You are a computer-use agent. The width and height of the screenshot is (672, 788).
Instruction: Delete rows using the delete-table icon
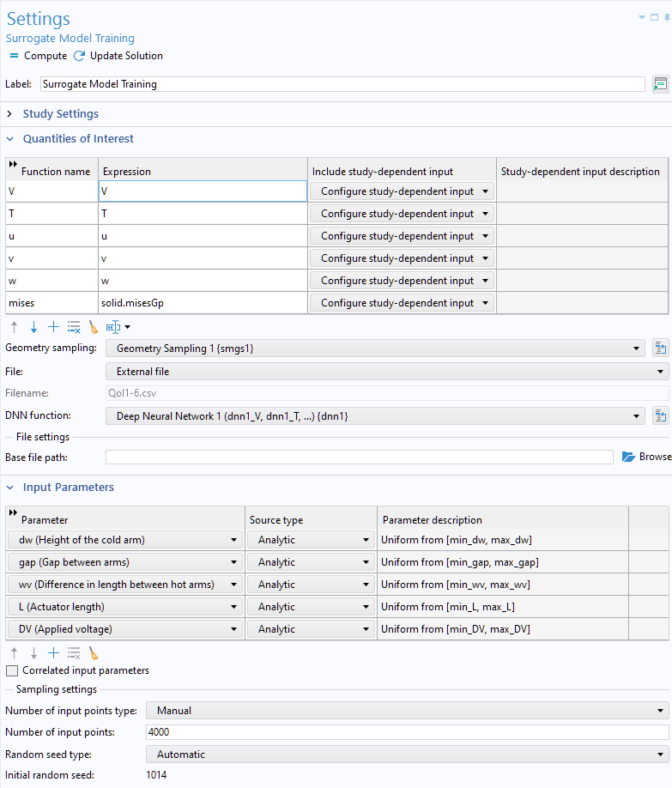pos(74,326)
